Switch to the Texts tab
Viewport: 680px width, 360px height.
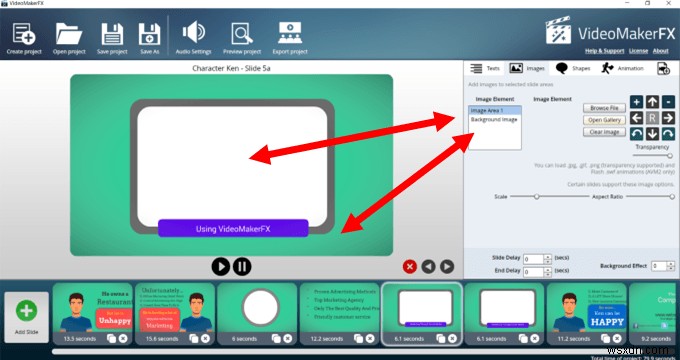(x=485, y=69)
